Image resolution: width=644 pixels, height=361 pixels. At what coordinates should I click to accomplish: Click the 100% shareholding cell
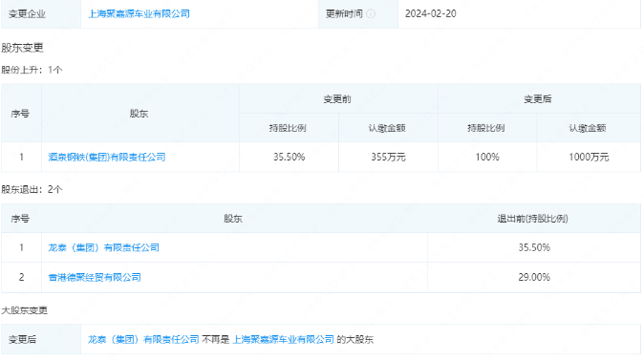(487, 157)
